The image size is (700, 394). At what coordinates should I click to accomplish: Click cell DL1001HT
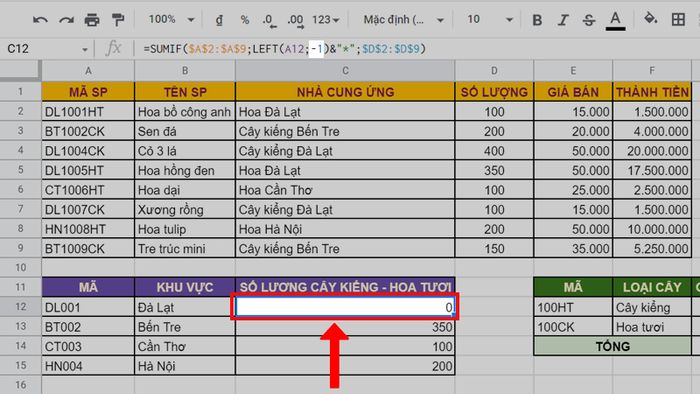pyautogui.click(x=88, y=112)
